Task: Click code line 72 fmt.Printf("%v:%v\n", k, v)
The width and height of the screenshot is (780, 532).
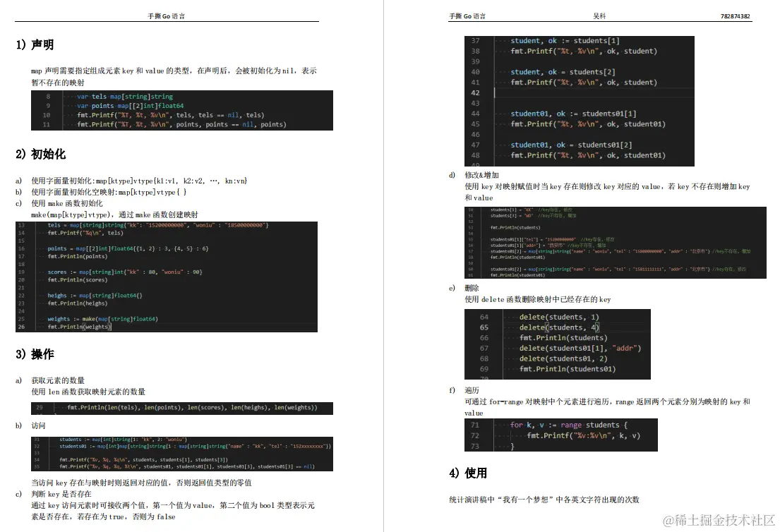Action: (x=584, y=435)
